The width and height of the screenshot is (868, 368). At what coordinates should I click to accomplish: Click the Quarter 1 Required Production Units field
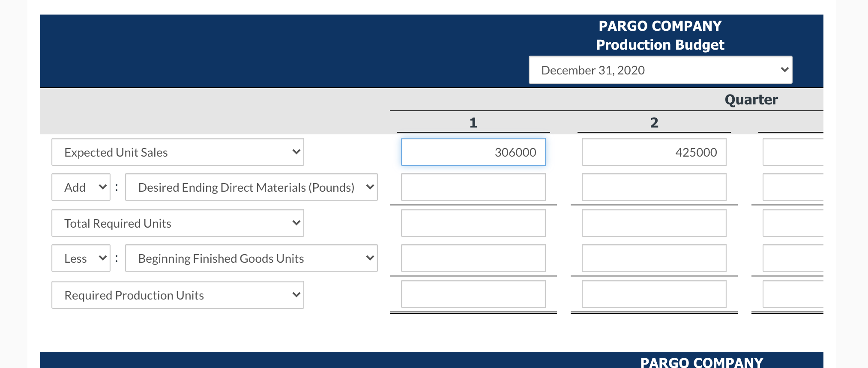[473, 294]
